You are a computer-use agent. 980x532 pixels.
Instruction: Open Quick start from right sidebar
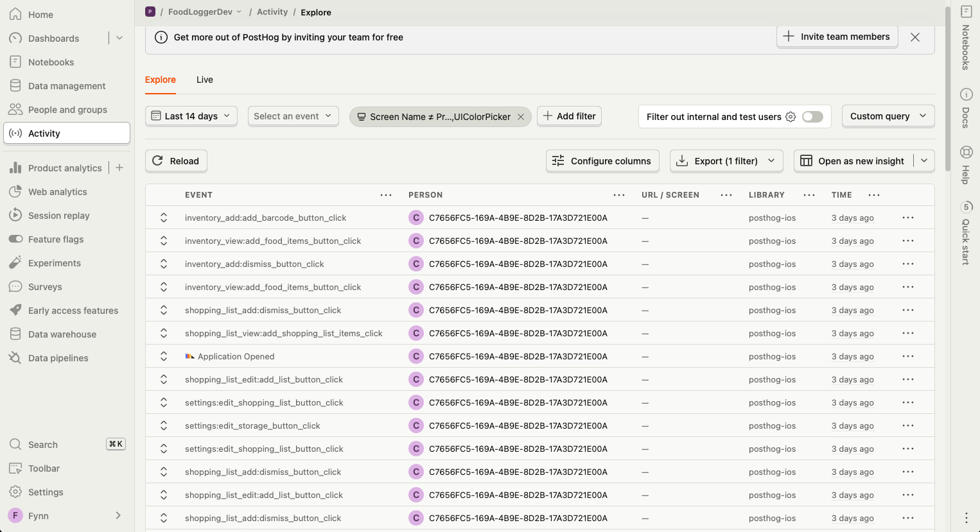(966, 207)
